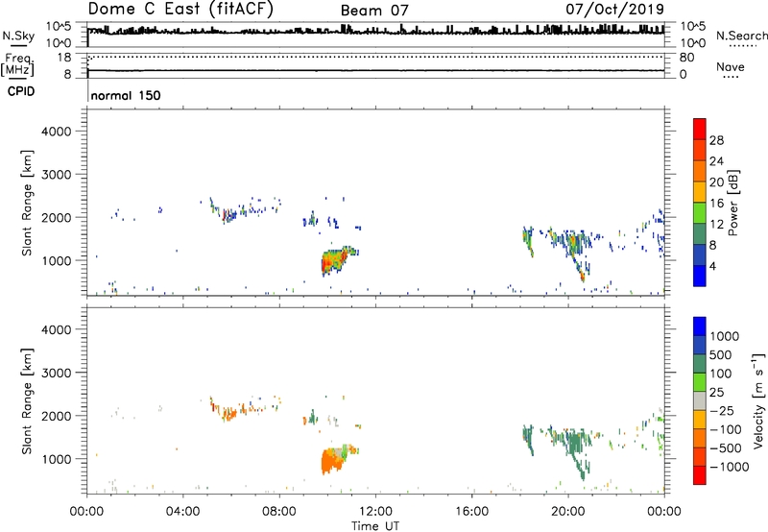Screen dimensions: 768x532
Task: Click the 'Freq. [MHz]' axis label
Action: pos(18,64)
